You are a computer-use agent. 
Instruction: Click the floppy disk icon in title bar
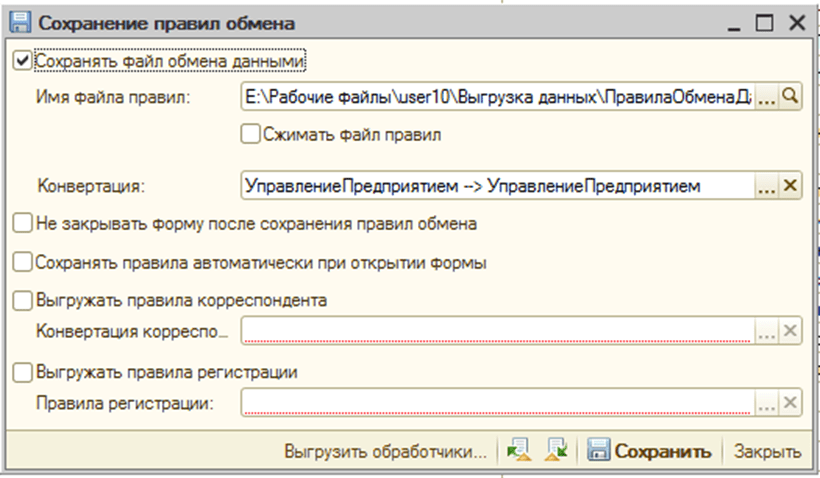(x=19, y=21)
